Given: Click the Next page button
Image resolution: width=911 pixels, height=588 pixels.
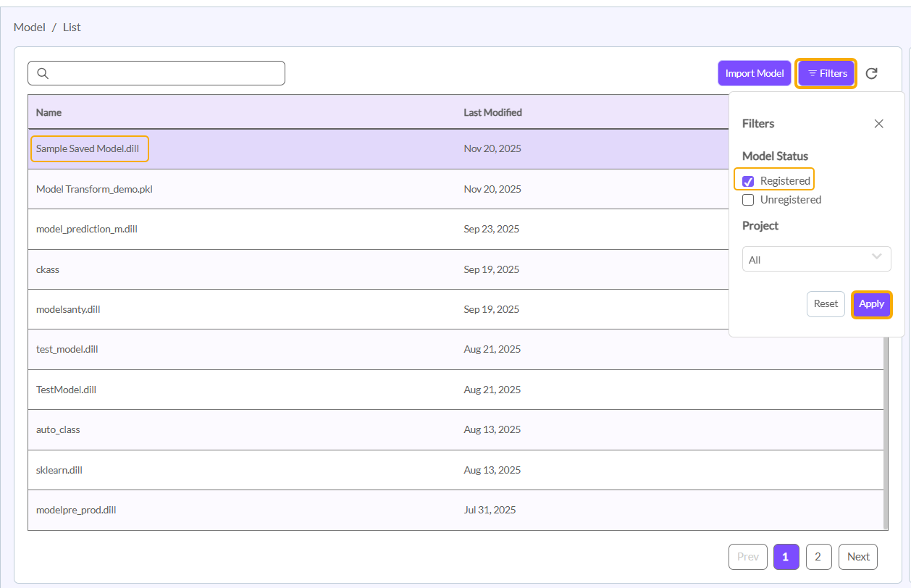Looking at the screenshot, I should [858, 557].
